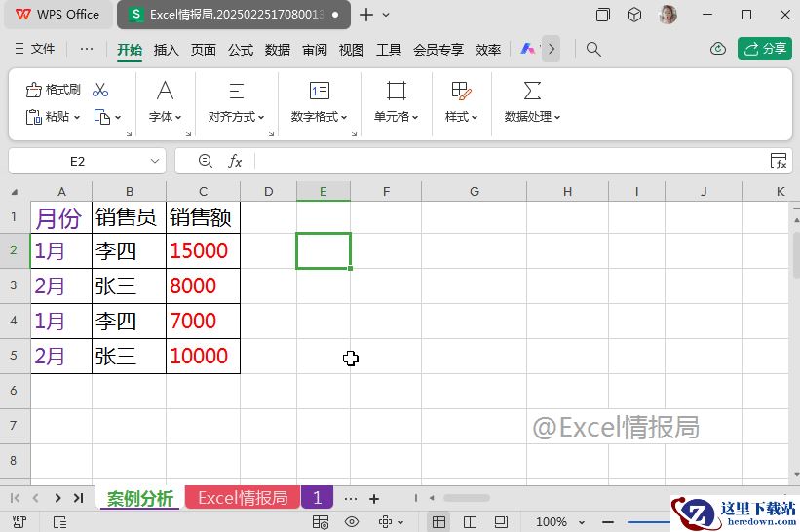The image size is (800, 532).
Task: Click the fx insert function icon
Action: (x=235, y=161)
